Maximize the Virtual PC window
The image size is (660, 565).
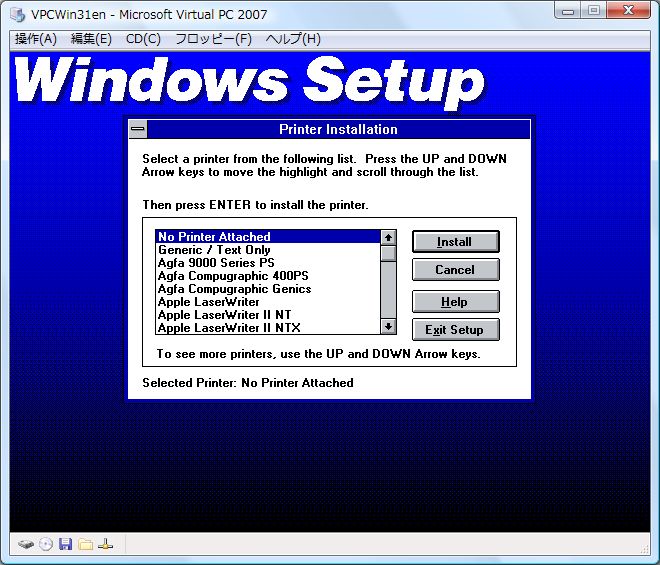594,10
